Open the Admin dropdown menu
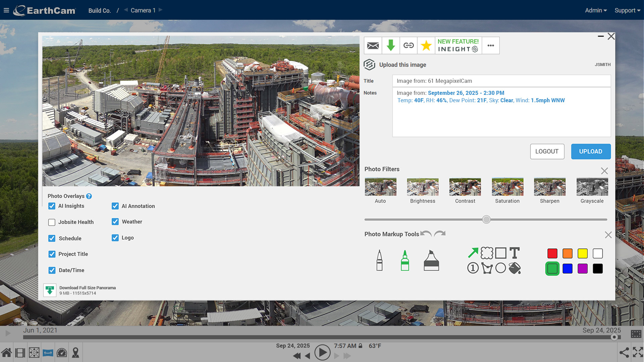 [596, 10]
